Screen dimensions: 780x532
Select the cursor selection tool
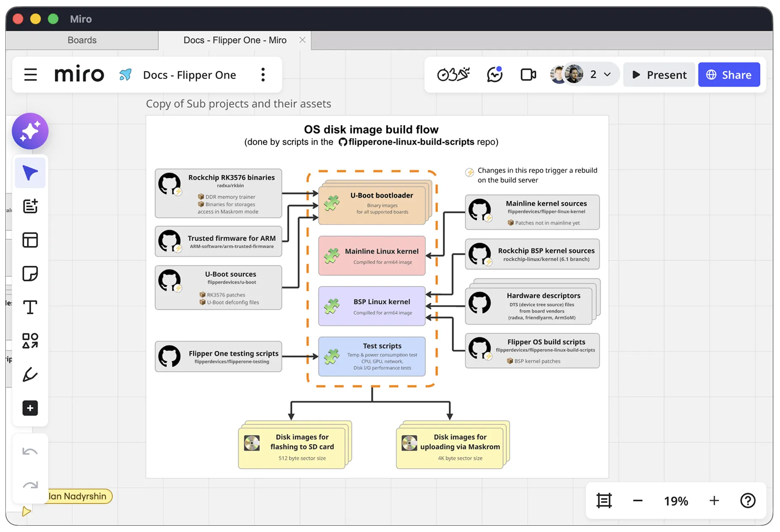click(30, 173)
